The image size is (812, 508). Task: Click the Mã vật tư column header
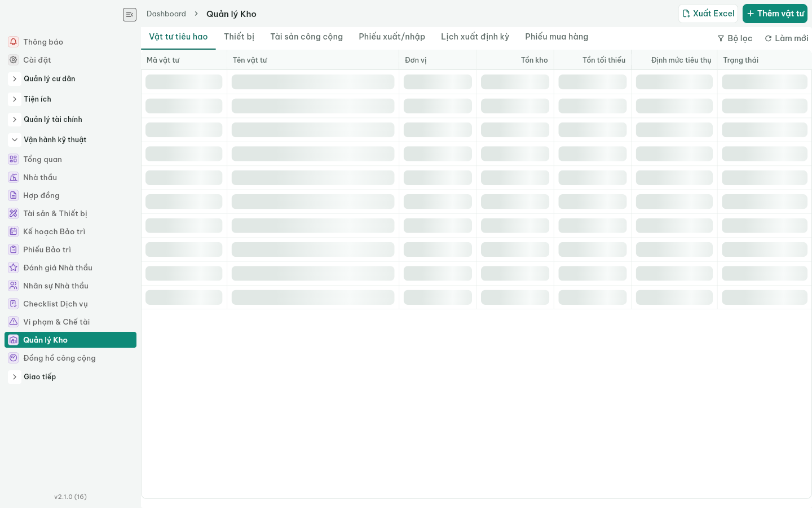(x=184, y=60)
